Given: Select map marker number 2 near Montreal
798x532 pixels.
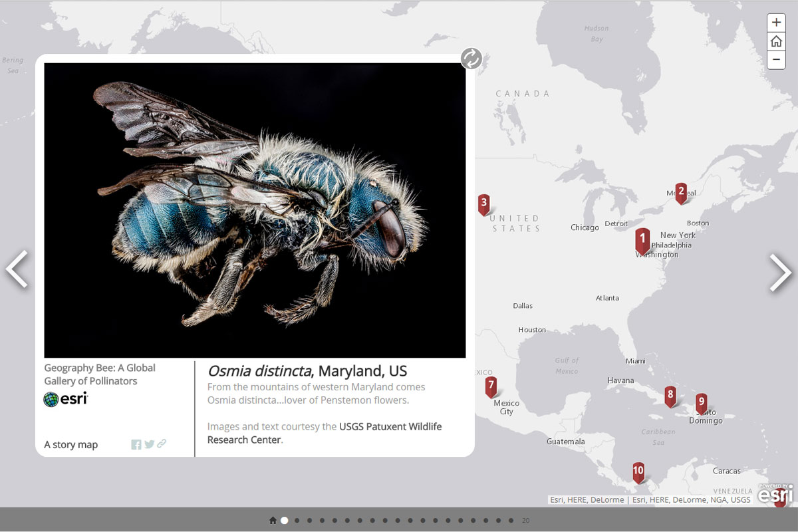Looking at the screenshot, I should click(681, 192).
